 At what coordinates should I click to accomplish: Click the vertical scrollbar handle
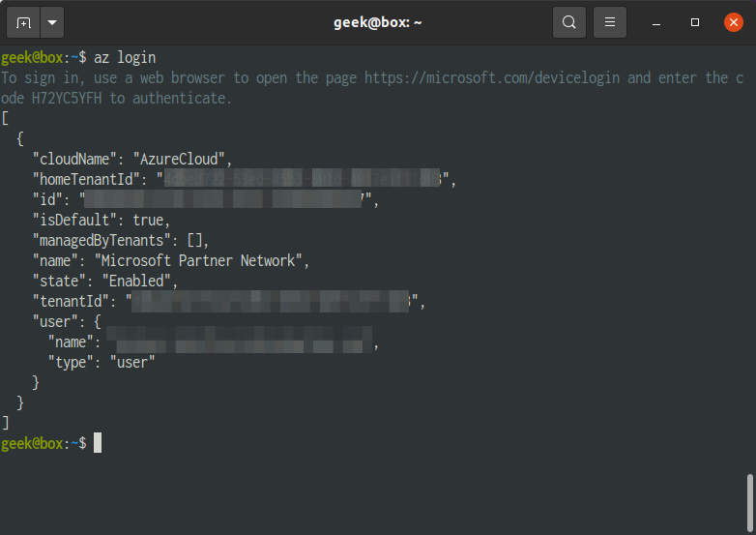[x=750, y=503]
